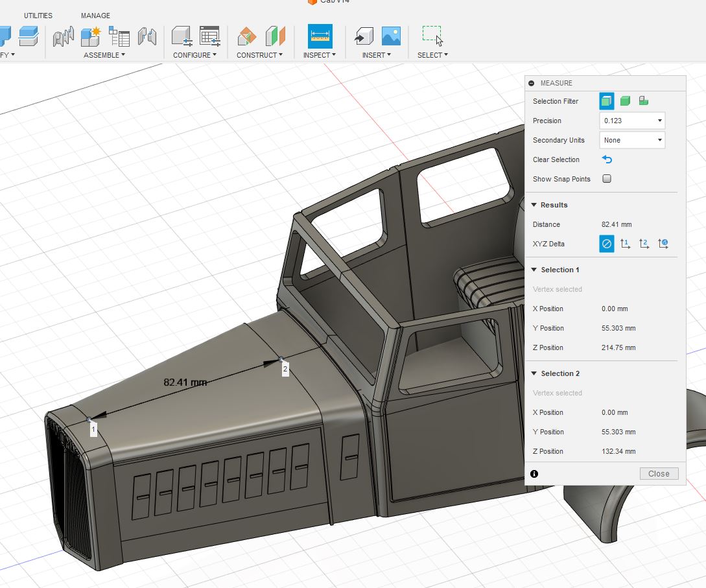Click Selection 2 Z Position 132.34 mm
Screen dimensions: 706x588
coord(618,451)
